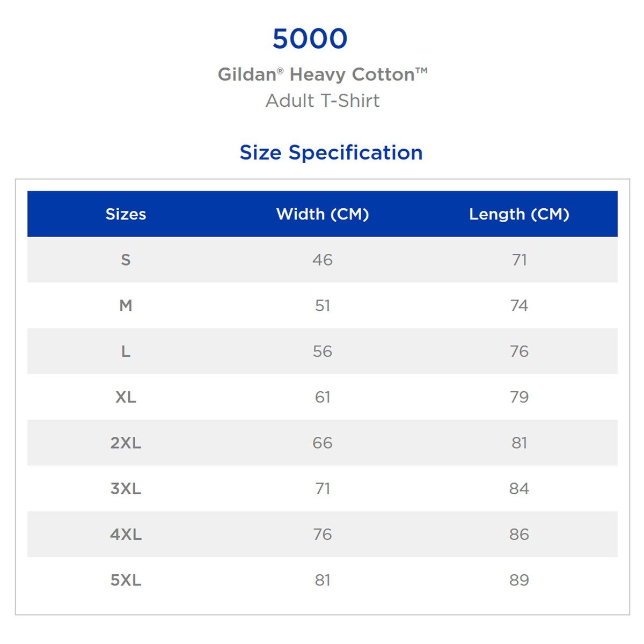The width and height of the screenshot is (644, 644).
Task: Click the Size Specification heading
Action: (331, 152)
